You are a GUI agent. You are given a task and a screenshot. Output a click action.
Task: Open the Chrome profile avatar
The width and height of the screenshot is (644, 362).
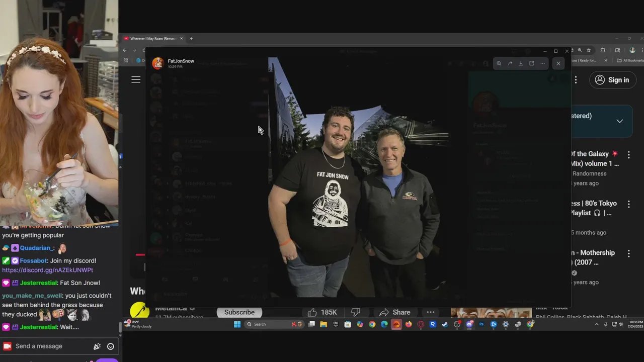(632, 50)
